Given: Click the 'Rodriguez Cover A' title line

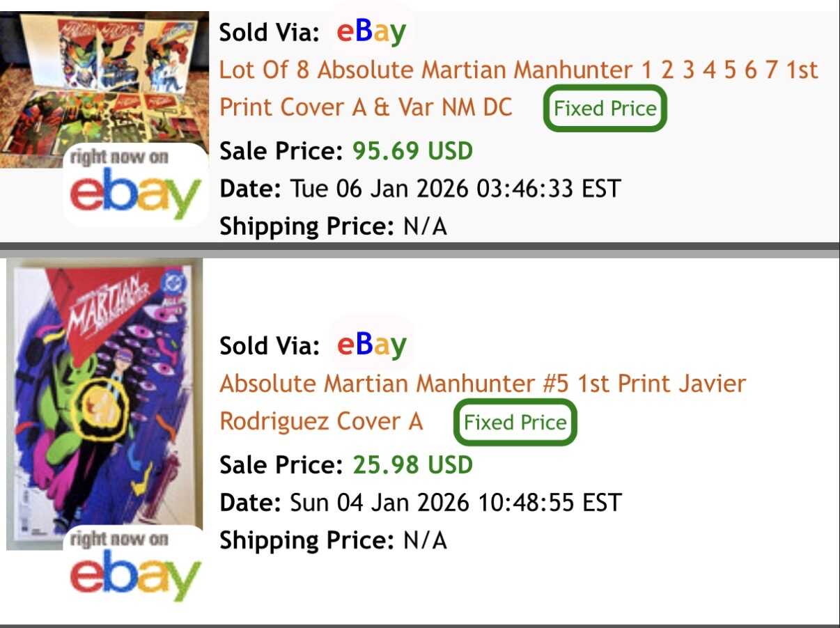Looking at the screenshot, I should click(321, 421).
